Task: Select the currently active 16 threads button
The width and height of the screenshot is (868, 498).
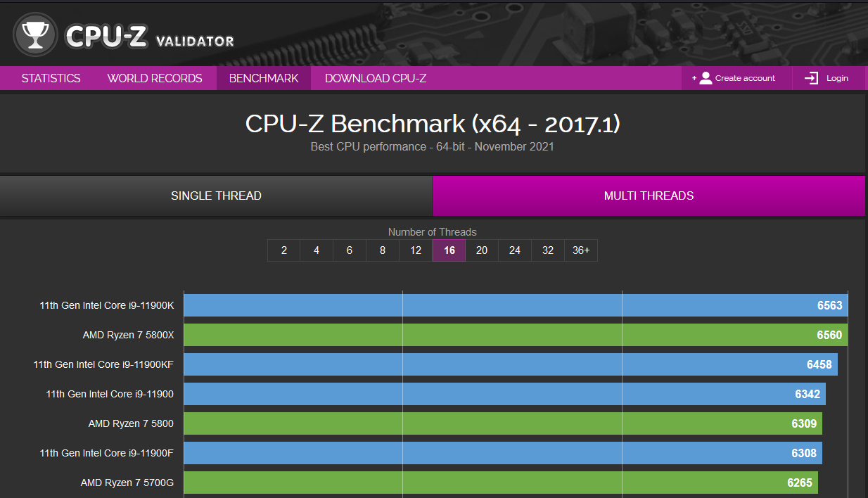Action: 449,250
